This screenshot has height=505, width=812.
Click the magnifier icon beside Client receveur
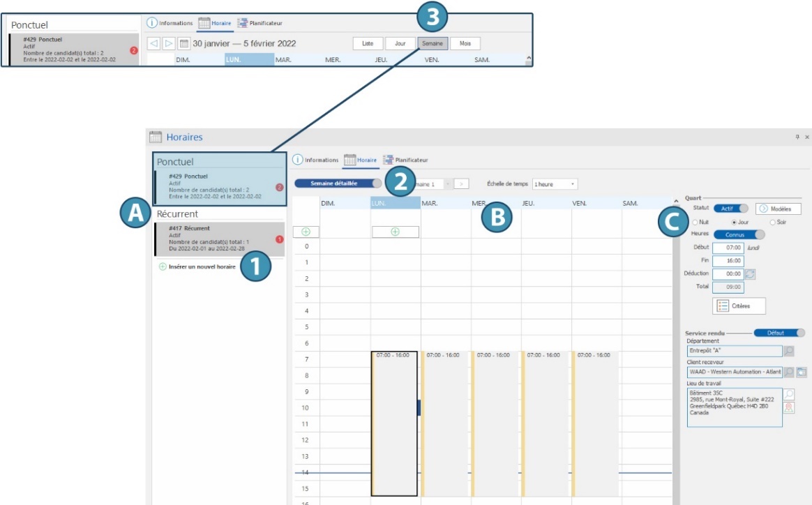tap(789, 372)
